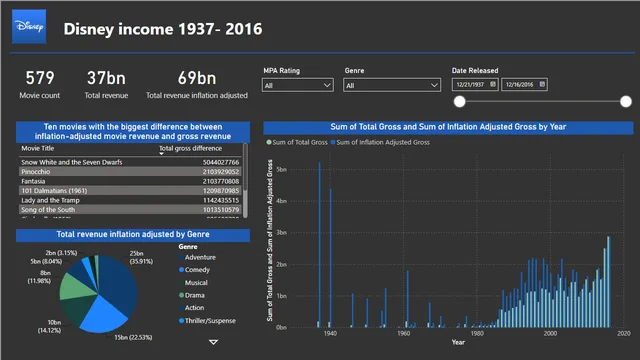Click the Adventure legend item
Screen dimensions: 640x360
(197, 258)
